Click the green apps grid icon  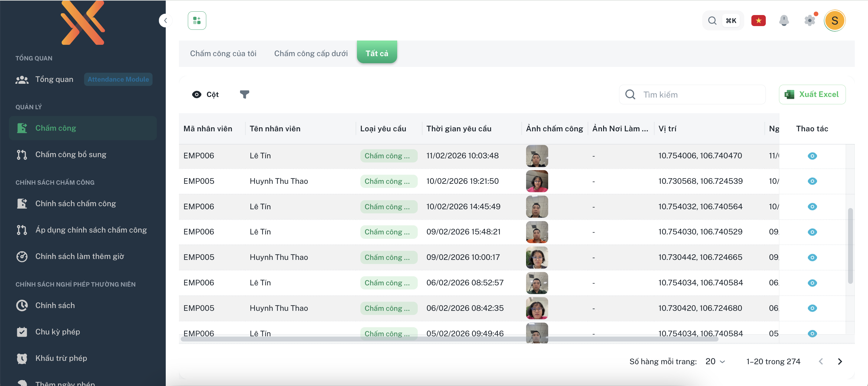(197, 21)
